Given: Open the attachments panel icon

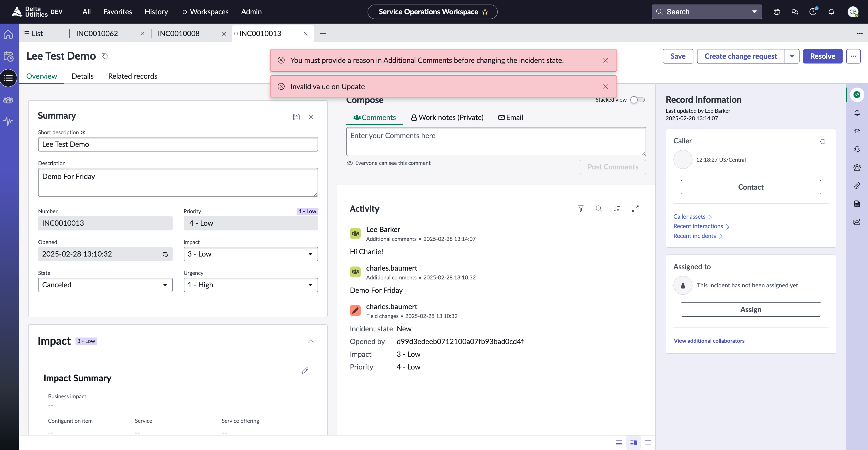Looking at the screenshot, I should (x=857, y=185).
